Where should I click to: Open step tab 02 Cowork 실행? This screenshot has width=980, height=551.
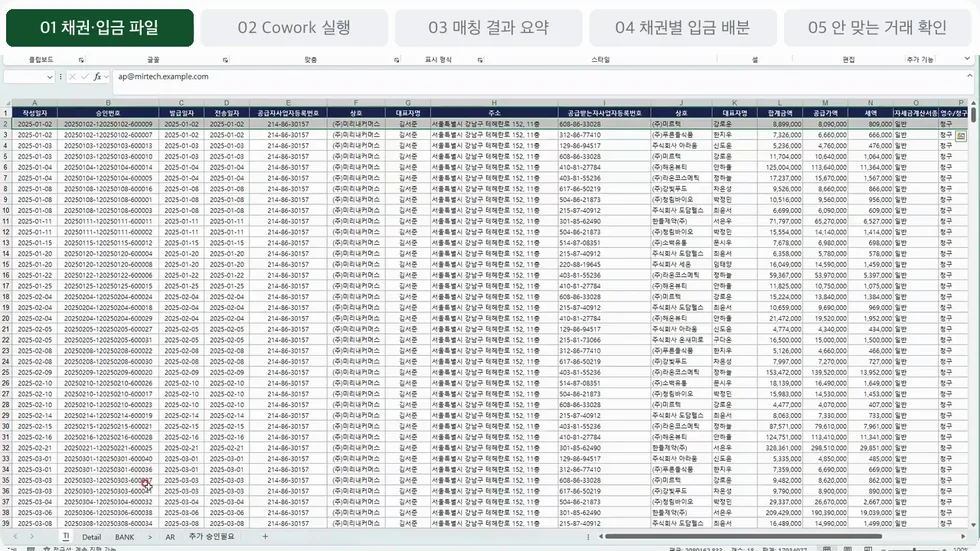pyautogui.click(x=294, y=27)
